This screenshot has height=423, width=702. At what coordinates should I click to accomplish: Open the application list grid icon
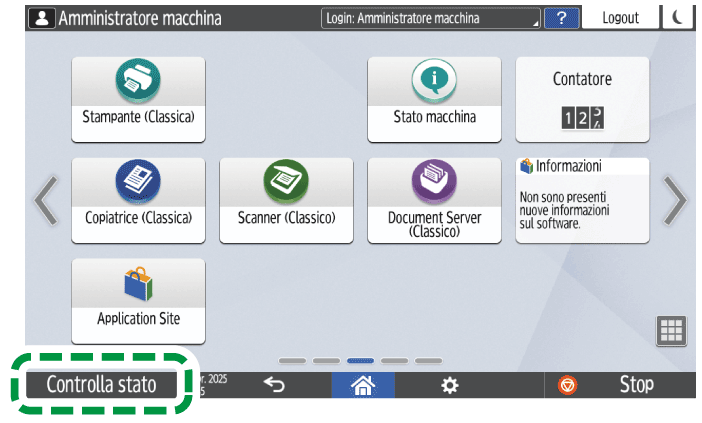point(671,331)
